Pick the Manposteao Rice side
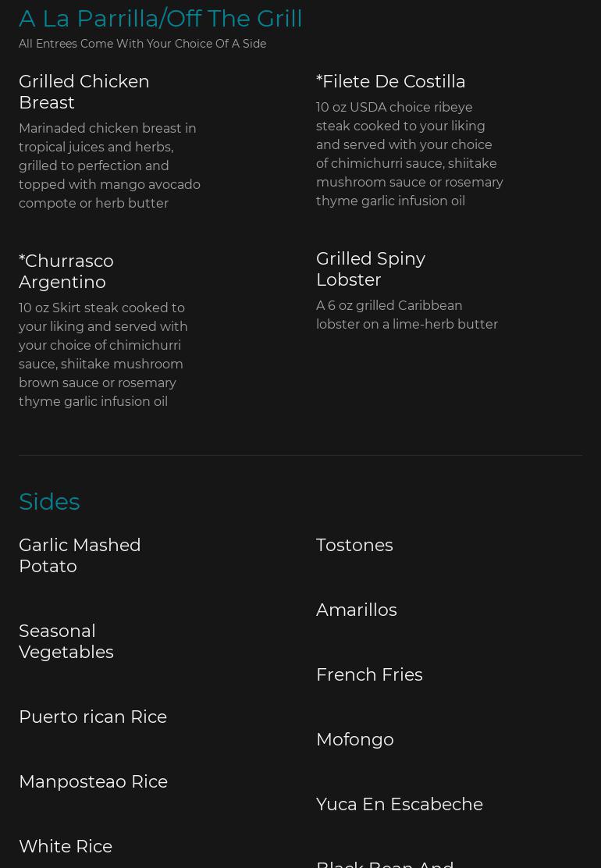This screenshot has width=601, height=868. tap(93, 781)
